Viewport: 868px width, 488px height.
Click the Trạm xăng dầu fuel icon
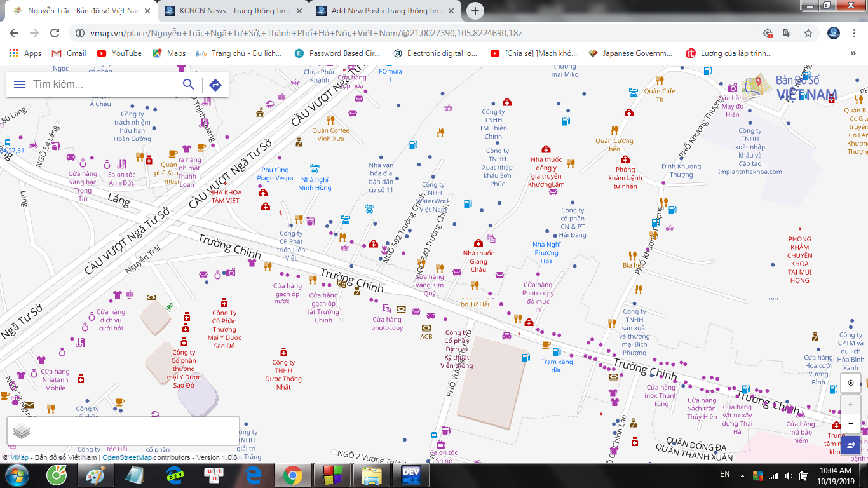(557, 352)
